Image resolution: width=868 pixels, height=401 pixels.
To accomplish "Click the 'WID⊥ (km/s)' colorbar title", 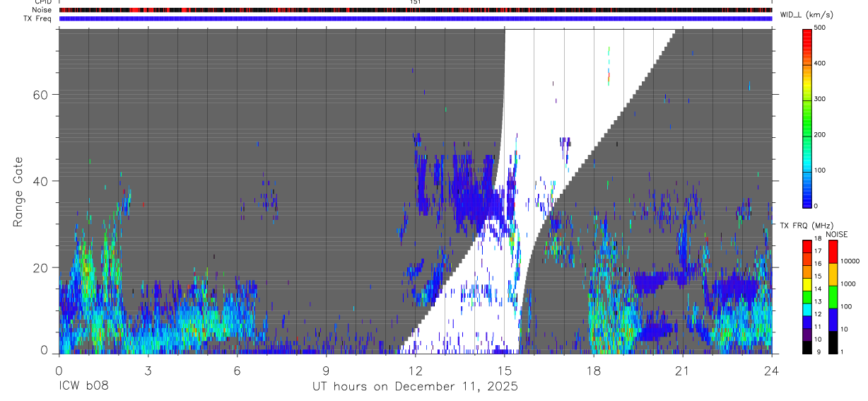I will pos(806,14).
